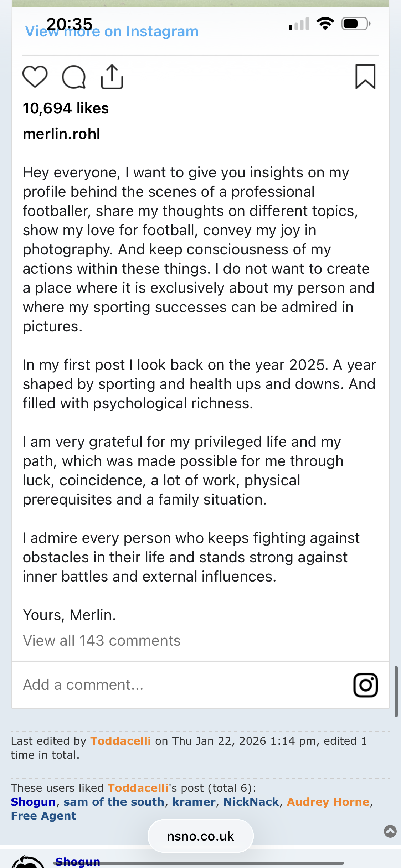Tap the comment bubble icon
The image size is (401, 868).
74,77
